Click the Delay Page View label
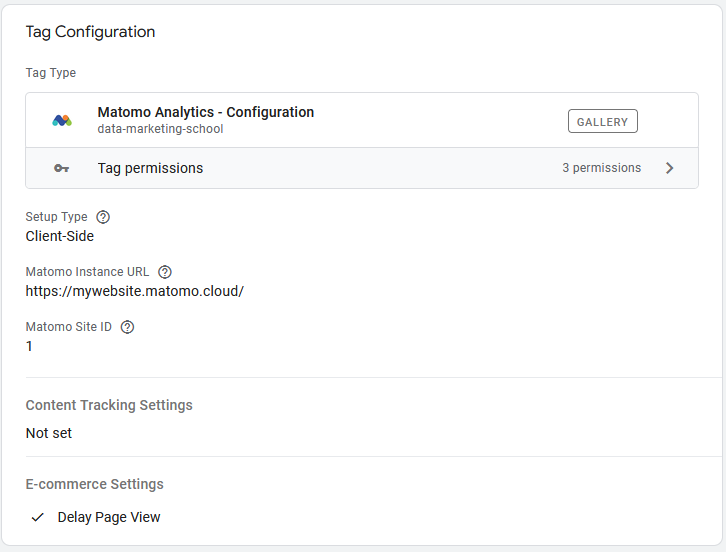 click(109, 517)
